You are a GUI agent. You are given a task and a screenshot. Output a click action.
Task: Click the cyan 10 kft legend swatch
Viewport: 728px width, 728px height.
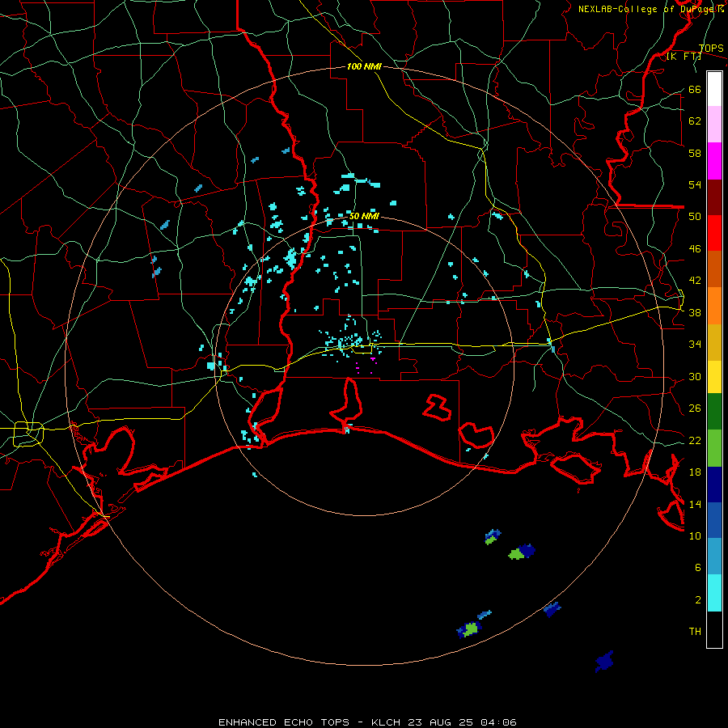point(714,593)
